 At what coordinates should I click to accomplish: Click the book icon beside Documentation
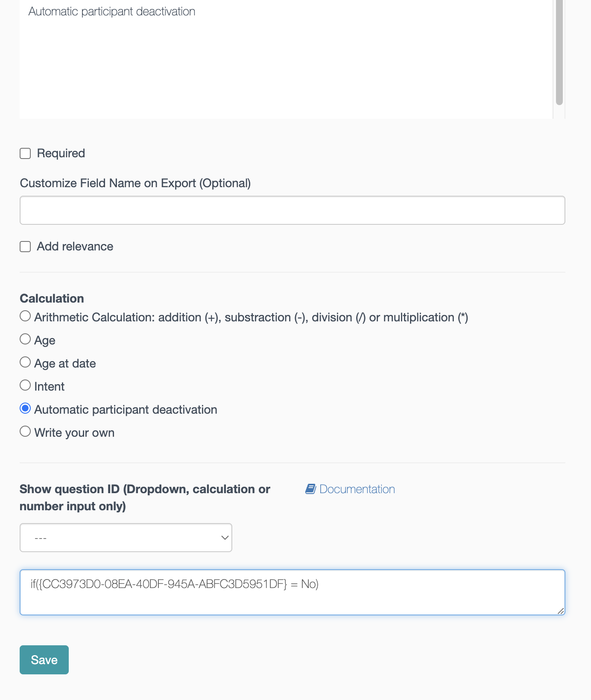tap(310, 489)
